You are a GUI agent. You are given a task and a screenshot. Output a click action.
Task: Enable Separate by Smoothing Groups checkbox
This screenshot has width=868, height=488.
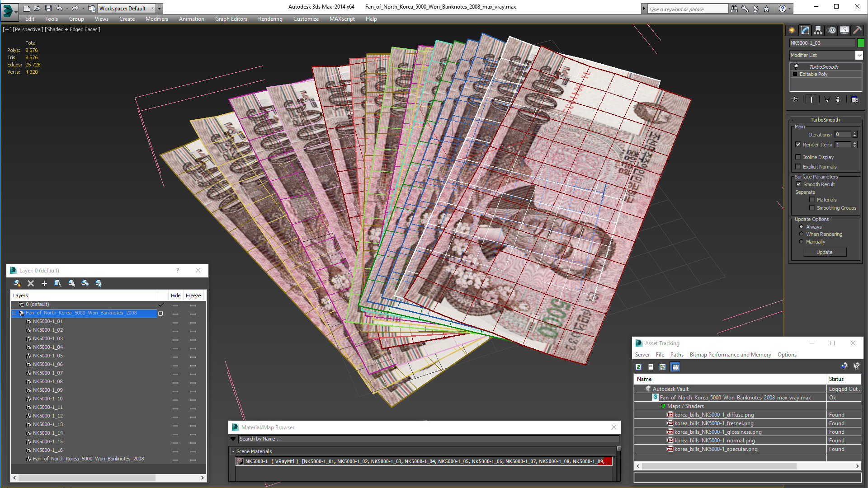tap(812, 208)
